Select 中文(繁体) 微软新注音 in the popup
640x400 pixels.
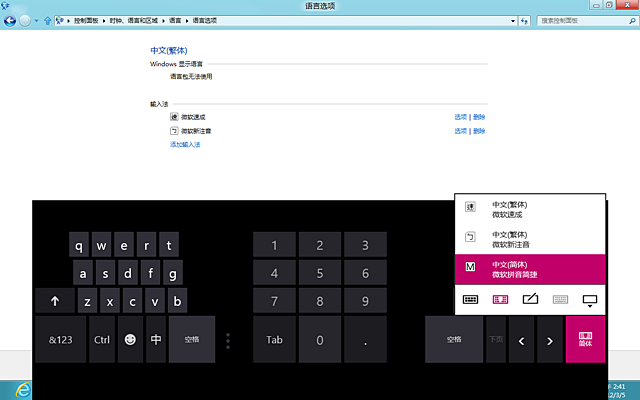click(530, 239)
